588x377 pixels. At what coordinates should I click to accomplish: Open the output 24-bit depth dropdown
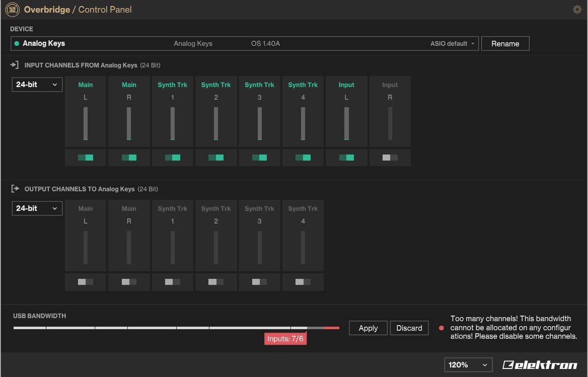point(37,208)
